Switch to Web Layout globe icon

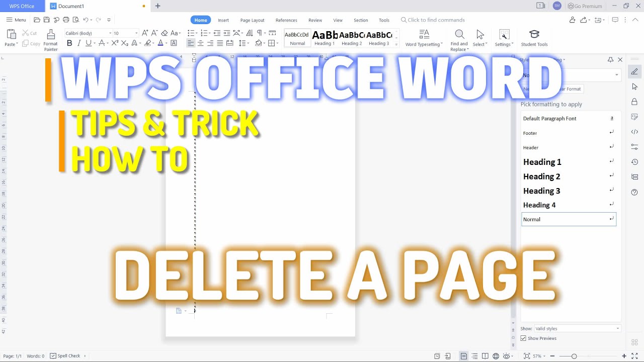[x=496, y=356]
